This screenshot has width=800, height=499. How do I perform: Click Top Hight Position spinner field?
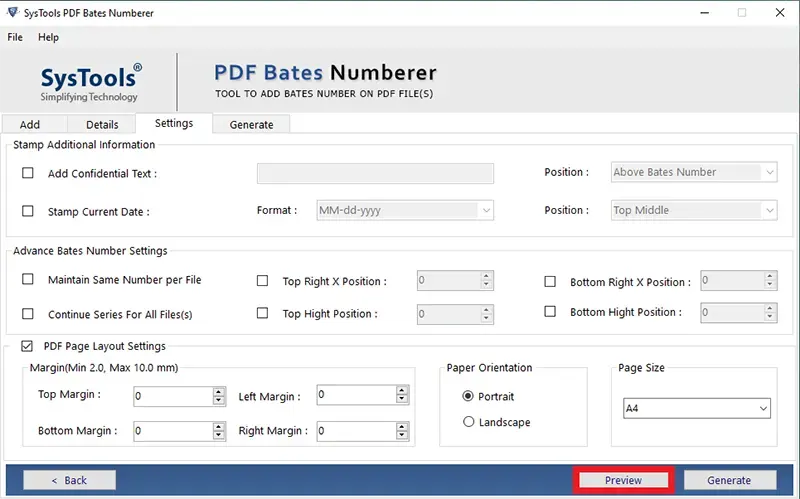455,314
